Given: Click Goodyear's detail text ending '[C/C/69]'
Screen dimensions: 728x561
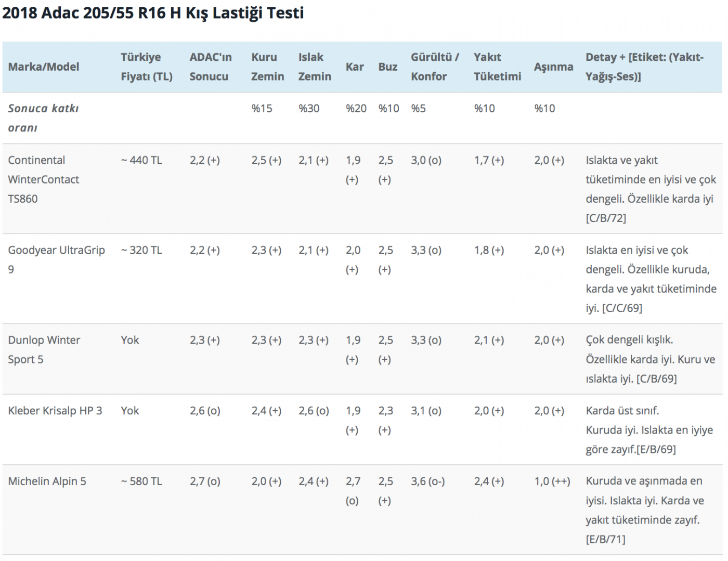Looking at the screenshot, I should pyautogui.click(x=651, y=279).
